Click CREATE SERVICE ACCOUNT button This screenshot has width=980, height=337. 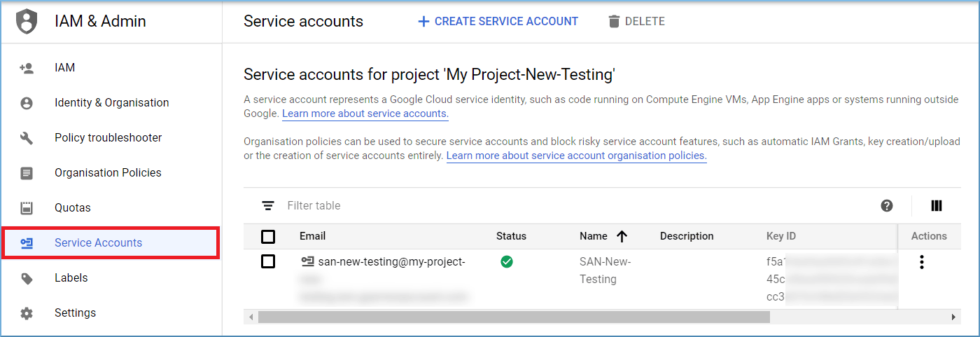[498, 22]
